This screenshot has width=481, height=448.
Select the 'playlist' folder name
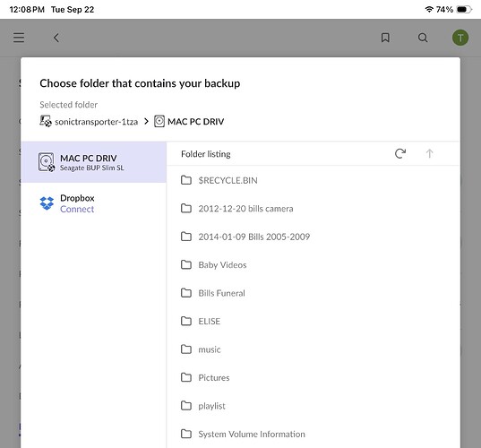pyautogui.click(x=211, y=406)
